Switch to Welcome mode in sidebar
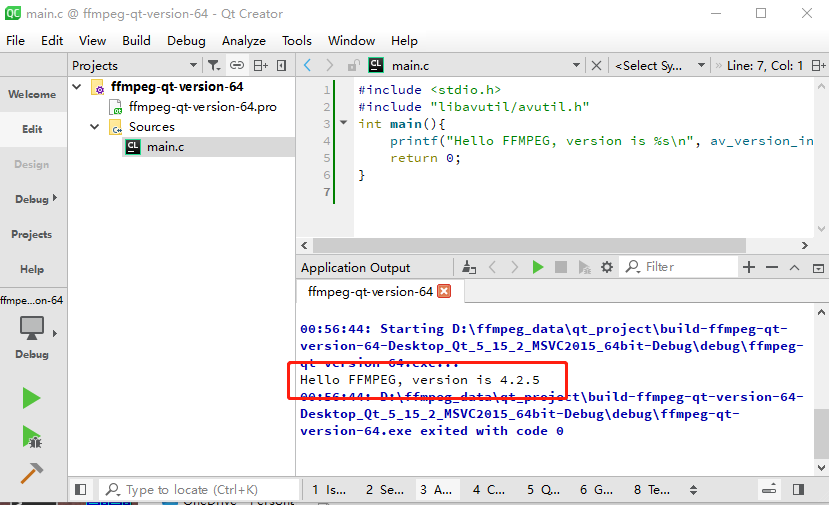829x505 pixels. (x=32, y=94)
